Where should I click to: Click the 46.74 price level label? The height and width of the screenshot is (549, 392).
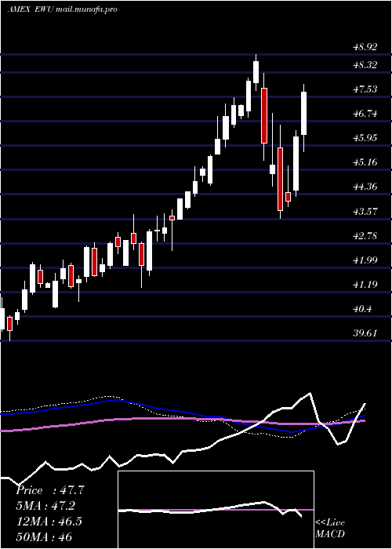(365, 114)
